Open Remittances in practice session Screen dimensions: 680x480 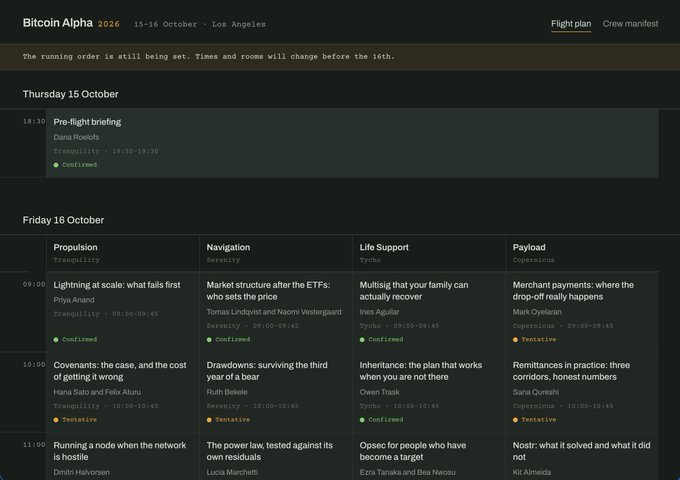571,371
